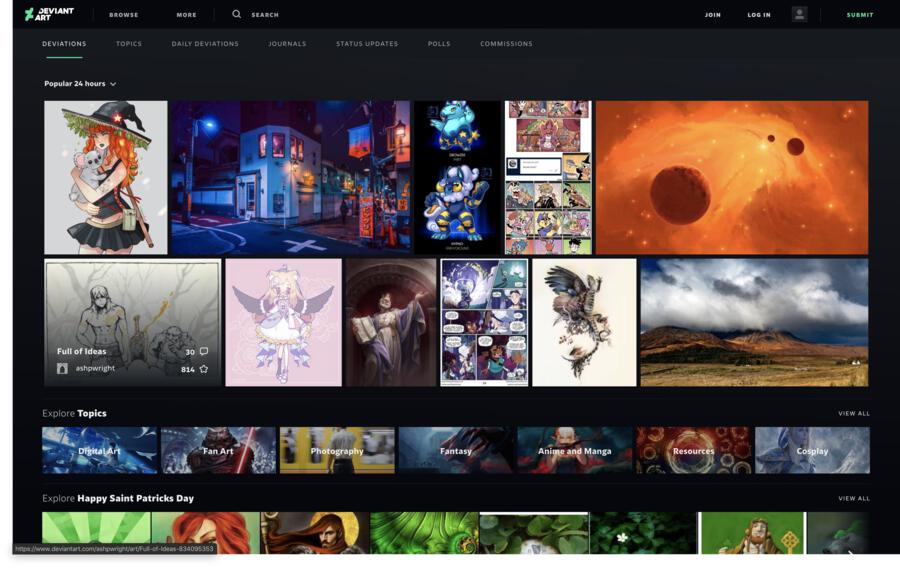The image size is (900, 569).
Task: Open the green spiral fractal thumbnail
Action: pos(424,533)
